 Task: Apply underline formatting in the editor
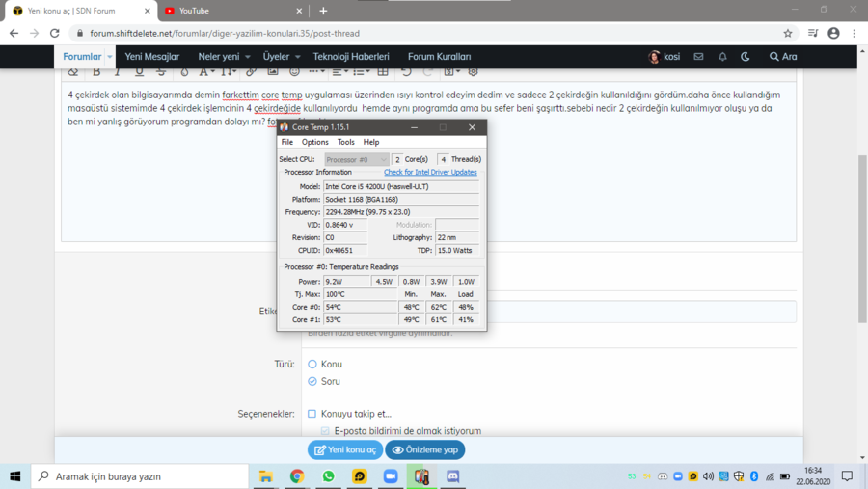click(x=139, y=72)
